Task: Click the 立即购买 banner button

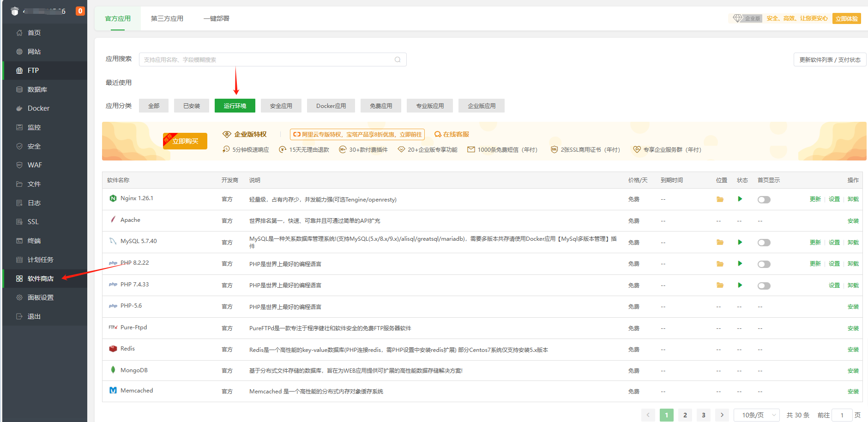Action: tap(185, 141)
